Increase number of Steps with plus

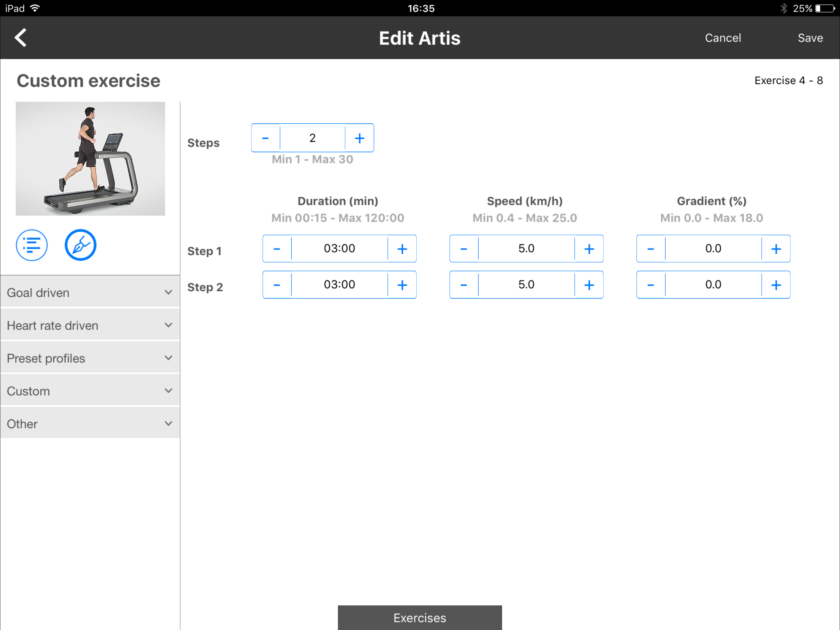[359, 138]
